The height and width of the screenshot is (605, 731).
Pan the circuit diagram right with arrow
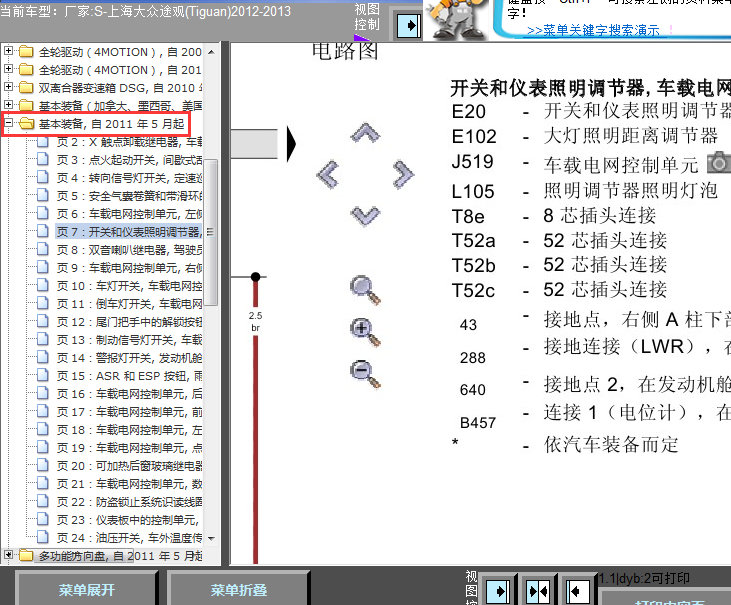pyautogui.click(x=401, y=175)
